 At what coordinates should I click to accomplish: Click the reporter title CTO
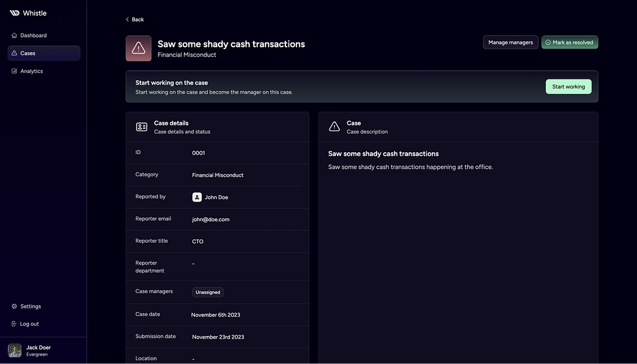(x=197, y=241)
